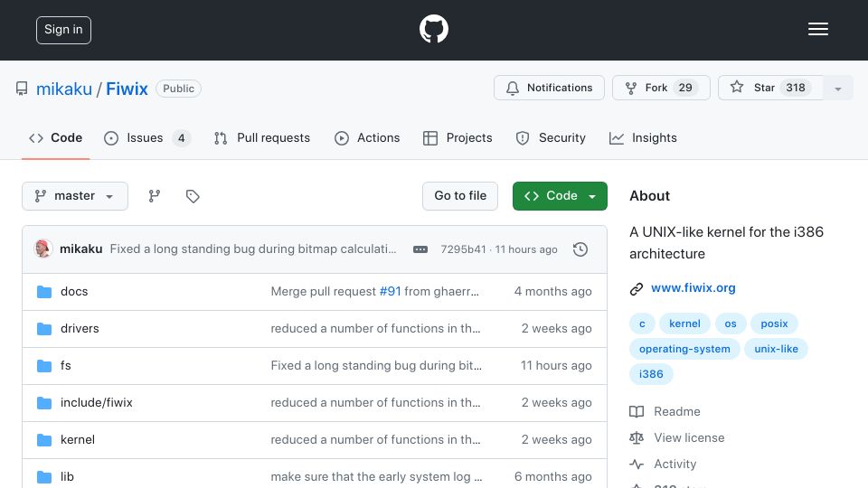868x488 pixels.
Task: View tags via the tag icon
Action: coord(193,196)
